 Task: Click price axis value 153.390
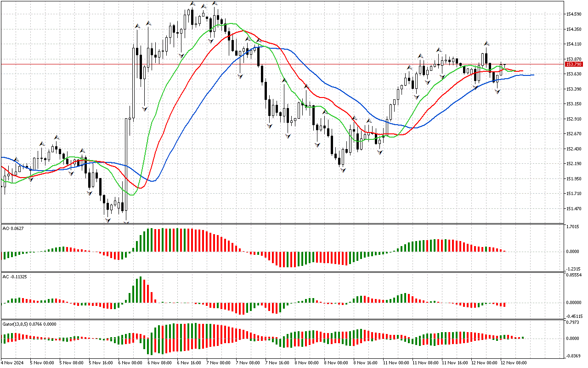(574, 89)
